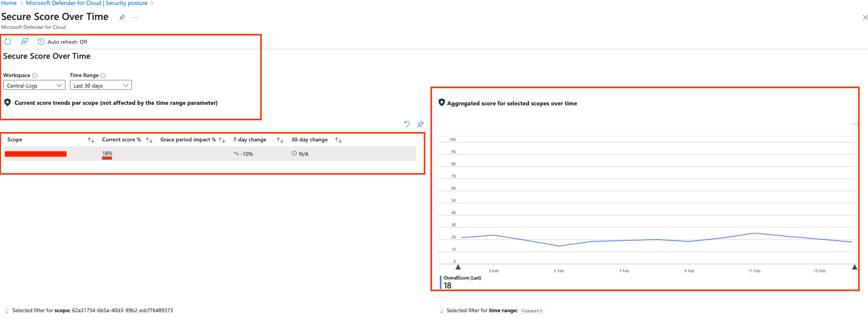This screenshot has height=325, width=868.
Task: Click the -10% seven-day change value
Action: click(x=247, y=154)
